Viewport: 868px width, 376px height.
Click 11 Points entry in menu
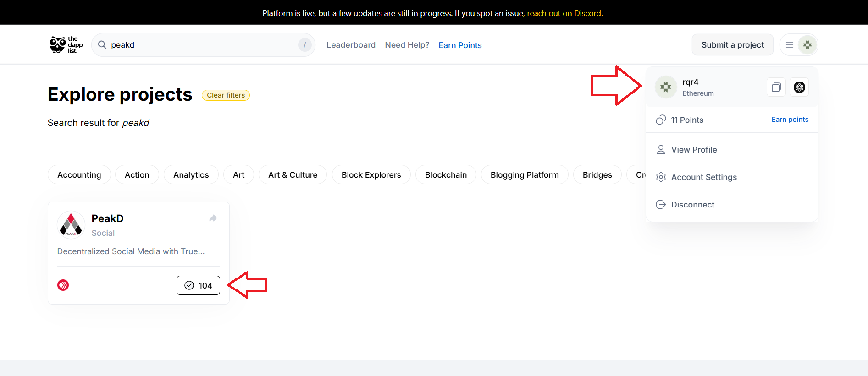[687, 120]
